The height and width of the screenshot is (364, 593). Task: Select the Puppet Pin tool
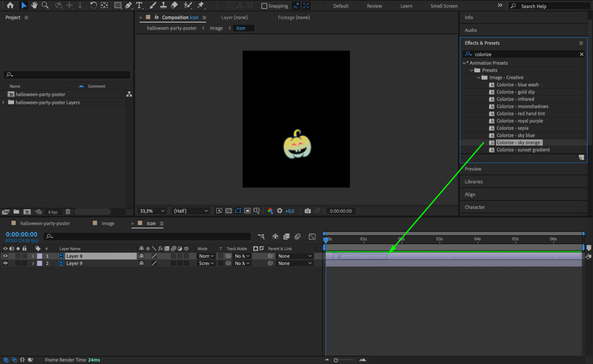[x=201, y=5]
